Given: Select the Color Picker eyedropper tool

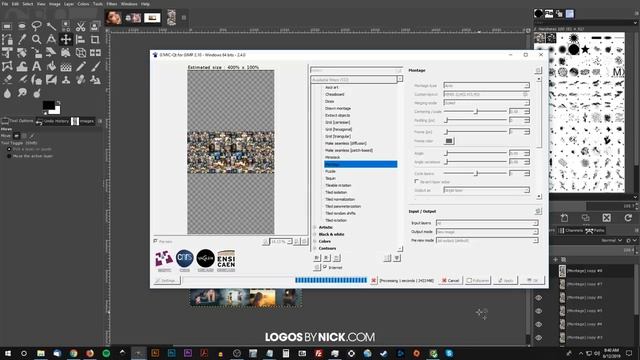Looking at the screenshot, I should click(x=22, y=40).
